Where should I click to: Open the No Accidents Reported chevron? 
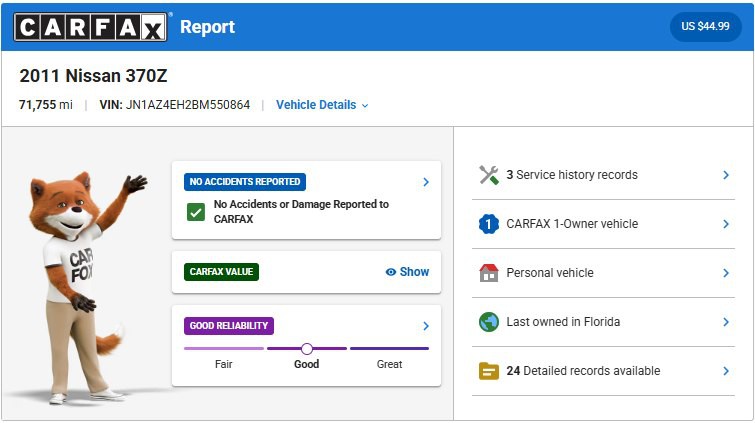click(x=426, y=182)
